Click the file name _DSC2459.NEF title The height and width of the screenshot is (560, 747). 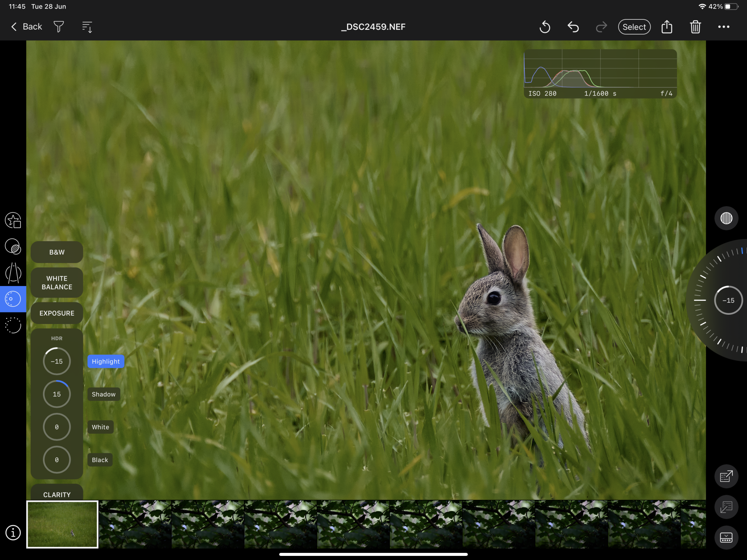tap(373, 27)
